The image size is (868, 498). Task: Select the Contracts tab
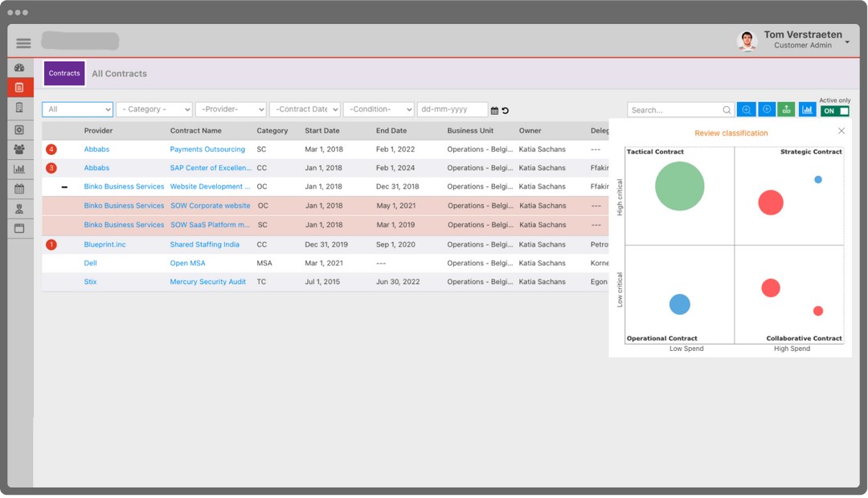tap(64, 74)
